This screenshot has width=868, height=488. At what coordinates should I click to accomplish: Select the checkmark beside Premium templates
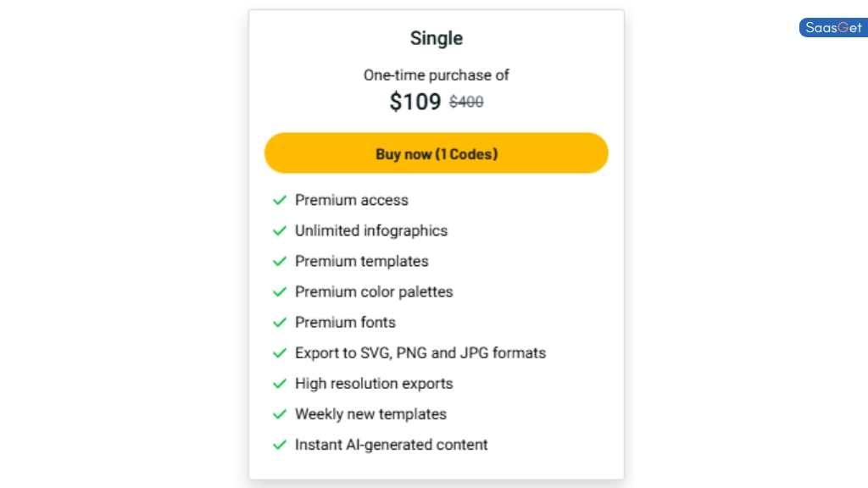(x=280, y=261)
